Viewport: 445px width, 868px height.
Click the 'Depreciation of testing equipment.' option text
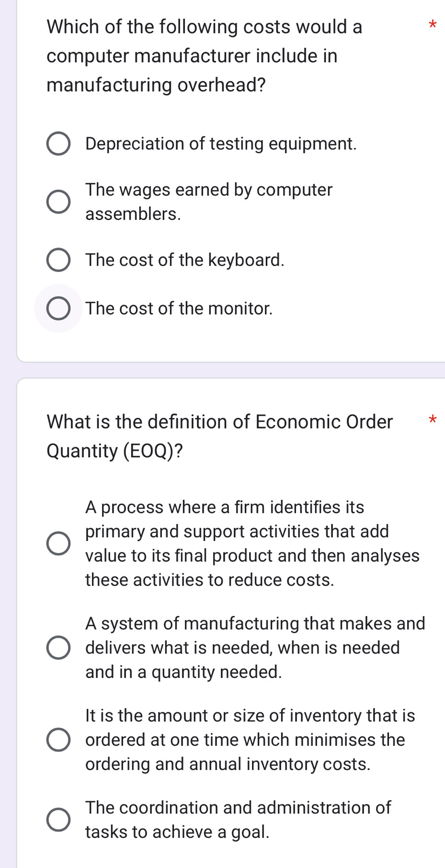221,144
